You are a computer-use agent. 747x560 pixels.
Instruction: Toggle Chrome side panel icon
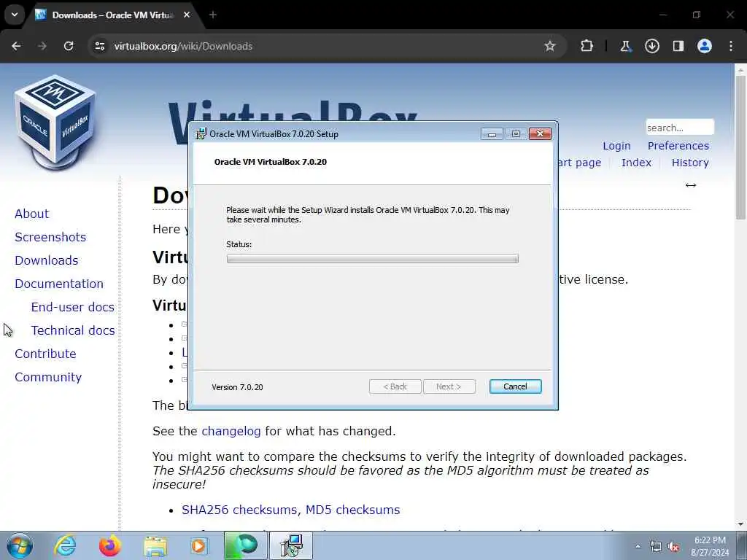pyautogui.click(x=678, y=46)
